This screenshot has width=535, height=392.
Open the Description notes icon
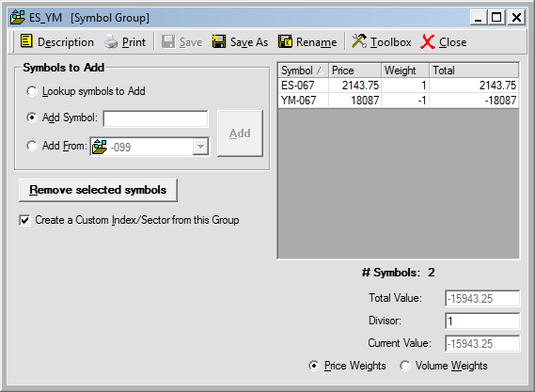click(26, 41)
